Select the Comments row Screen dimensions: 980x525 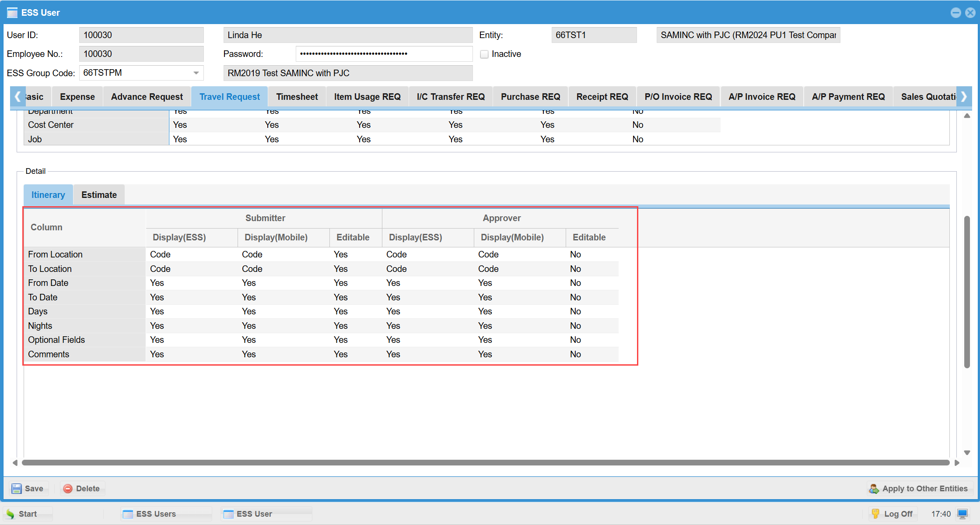click(x=321, y=354)
